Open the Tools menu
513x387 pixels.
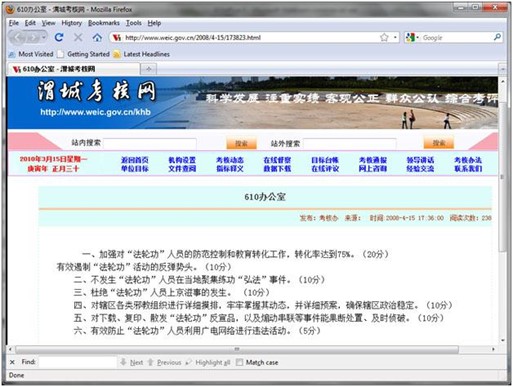[133, 23]
